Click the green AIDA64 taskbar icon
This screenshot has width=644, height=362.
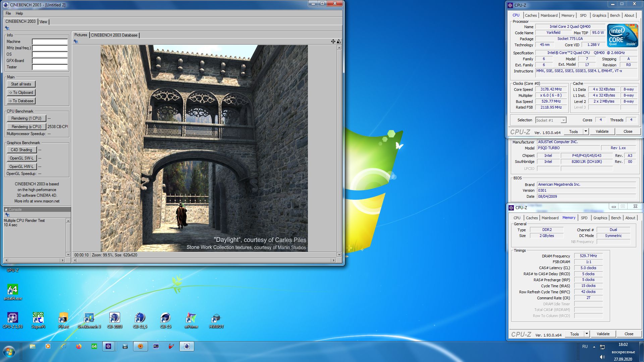coord(94,347)
